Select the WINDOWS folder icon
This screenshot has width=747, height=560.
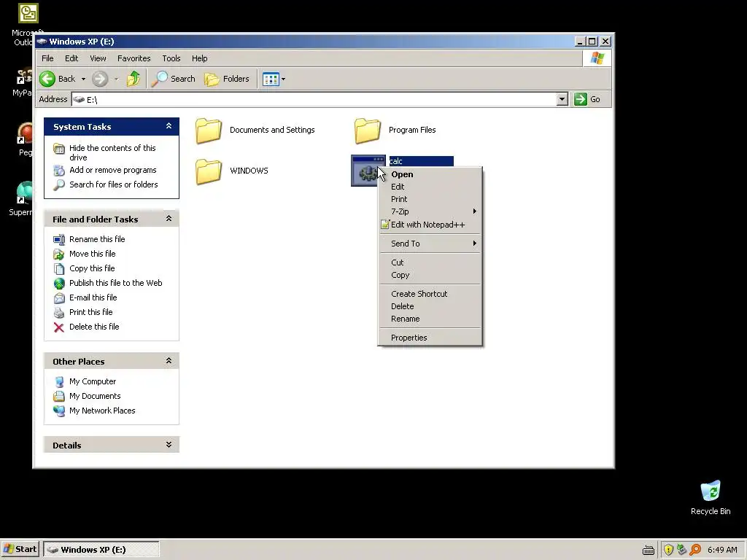(x=209, y=171)
